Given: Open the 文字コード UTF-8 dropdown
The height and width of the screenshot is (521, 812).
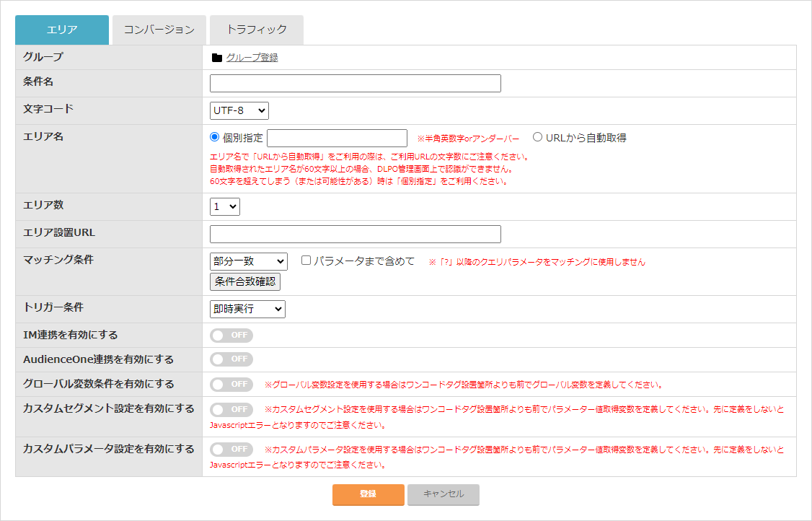Looking at the screenshot, I should pos(239,110).
